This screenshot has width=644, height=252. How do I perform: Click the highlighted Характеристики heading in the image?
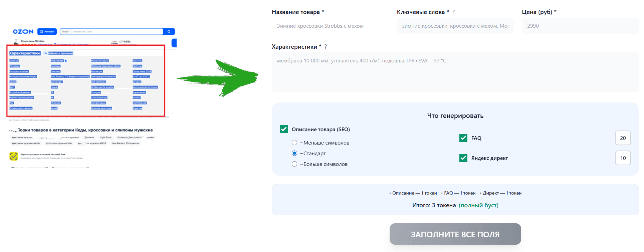click(24, 53)
